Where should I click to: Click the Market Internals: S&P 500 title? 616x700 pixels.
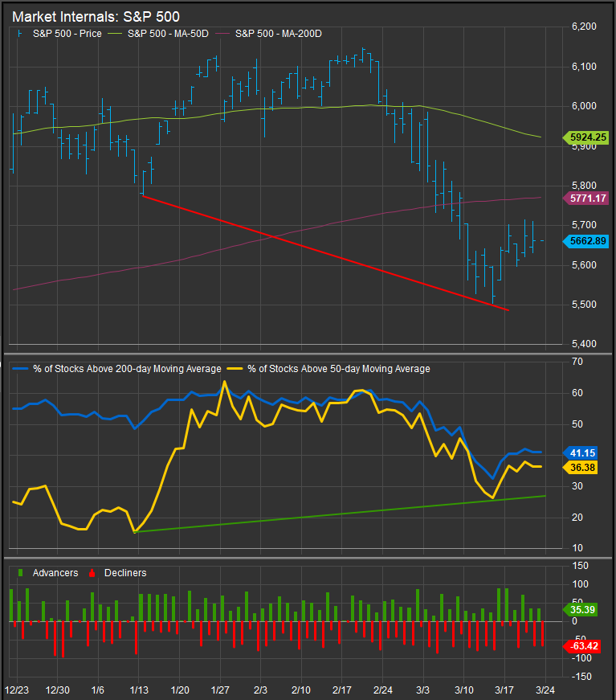coord(96,17)
